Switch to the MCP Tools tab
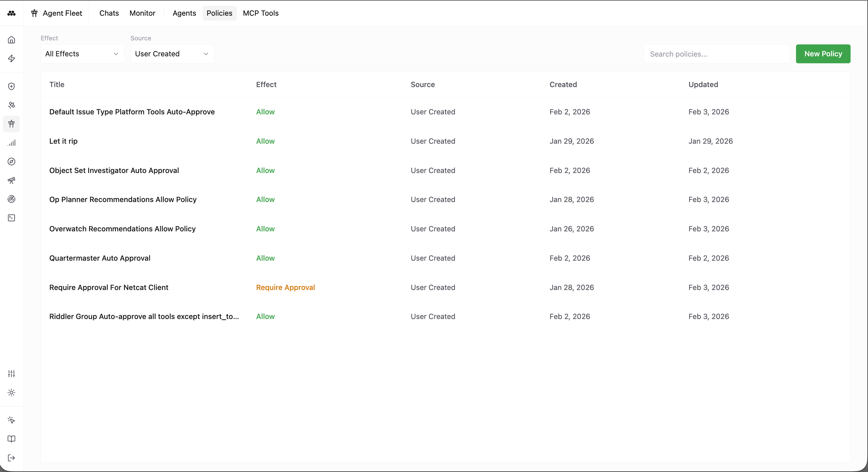The image size is (868, 472). (260, 13)
